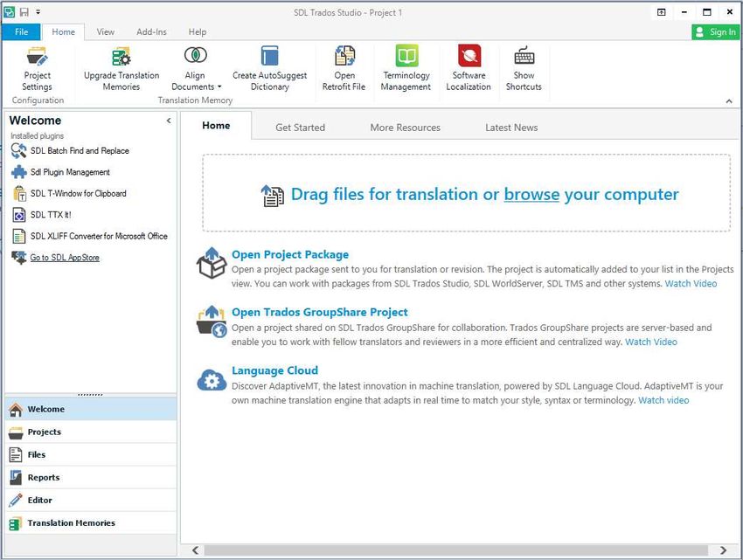Image resolution: width=743 pixels, height=560 pixels.
Task: Click the Open Trados GroupShare Project link
Action: pos(320,312)
